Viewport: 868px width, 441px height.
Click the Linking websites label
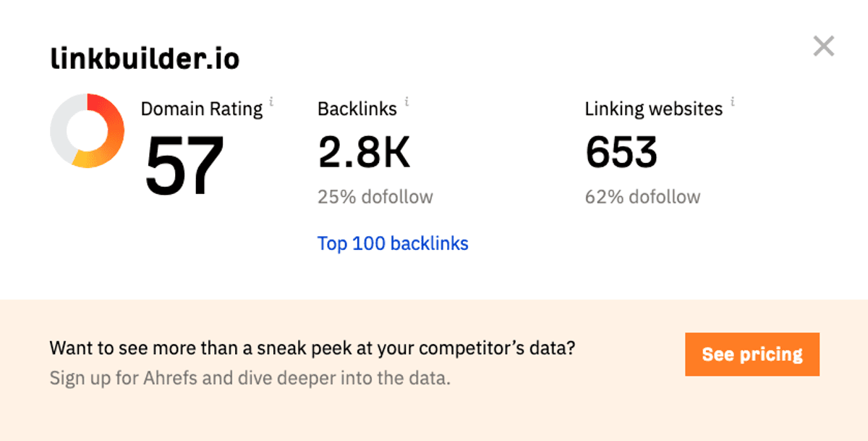[x=653, y=109]
